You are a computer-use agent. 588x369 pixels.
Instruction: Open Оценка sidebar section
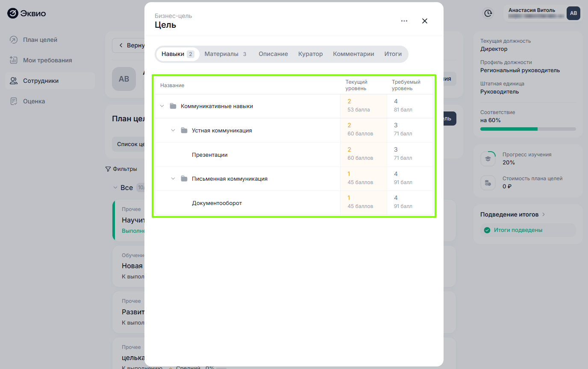50,101
